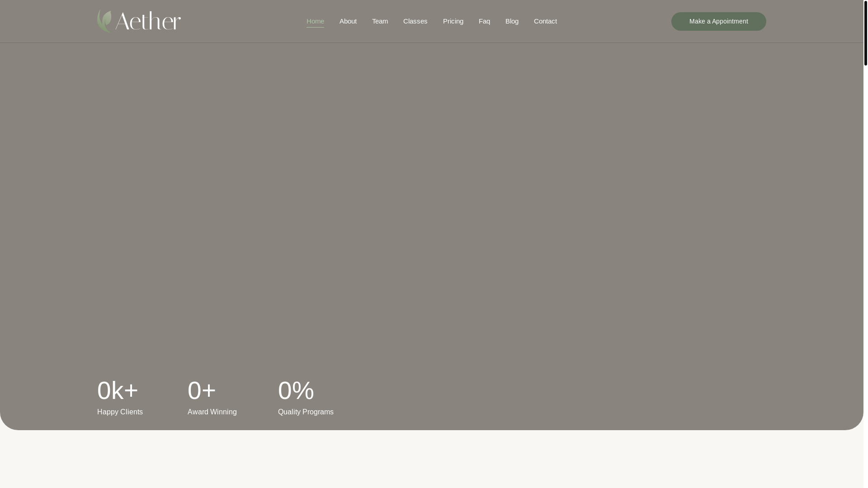
Task: Click the 0+ counter above Award Winning
Action: pyautogui.click(x=202, y=390)
